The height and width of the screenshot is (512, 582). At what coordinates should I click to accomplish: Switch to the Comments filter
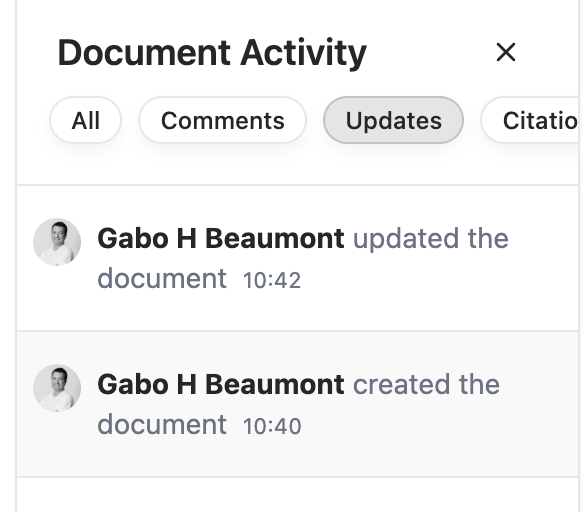222,120
